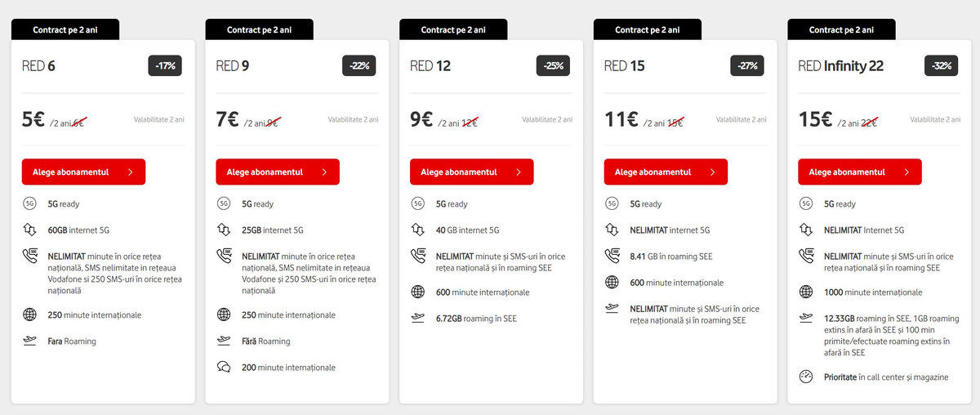Image resolution: width=980 pixels, height=415 pixels.
Task: Click the 5G icon in RED 15 card
Action: [612, 204]
